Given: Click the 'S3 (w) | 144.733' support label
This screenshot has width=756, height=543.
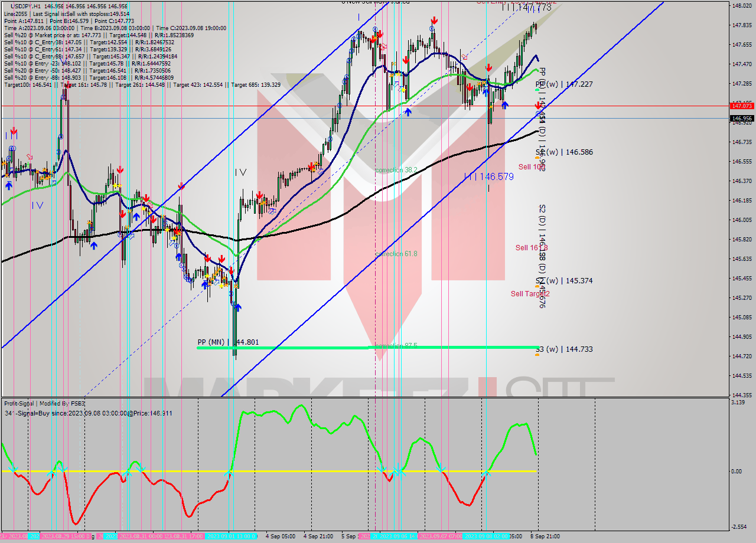Looking at the screenshot, I should tap(564, 349).
